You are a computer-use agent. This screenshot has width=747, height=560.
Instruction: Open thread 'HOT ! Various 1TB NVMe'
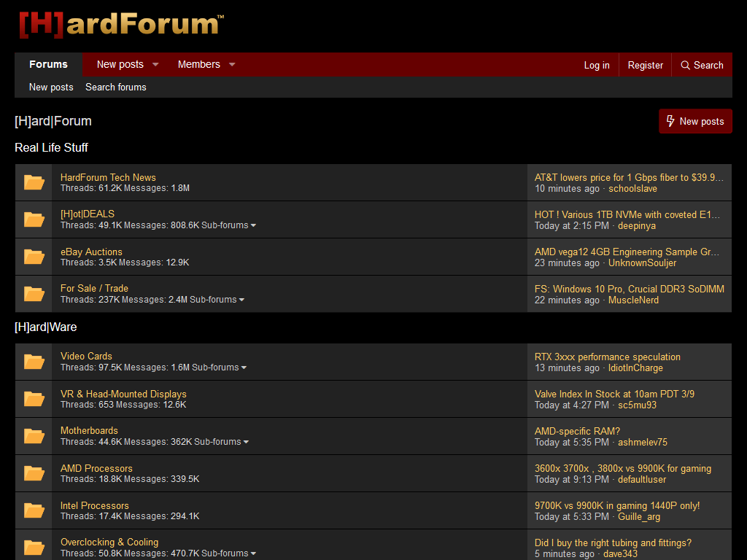(x=627, y=215)
